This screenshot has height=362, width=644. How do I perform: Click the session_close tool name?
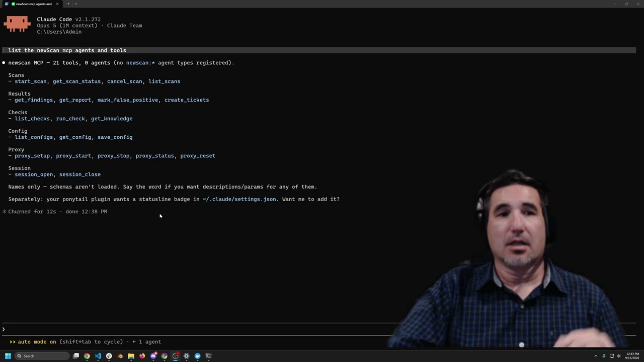click(x=80, y=174)
